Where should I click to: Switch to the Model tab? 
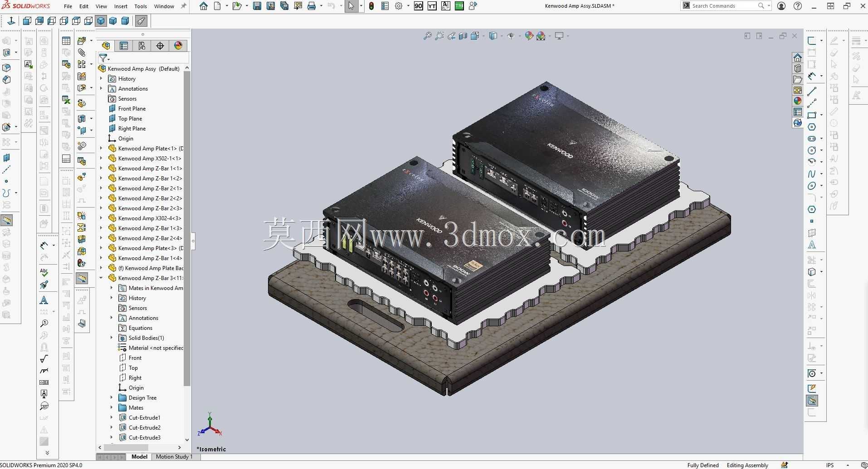139,457
